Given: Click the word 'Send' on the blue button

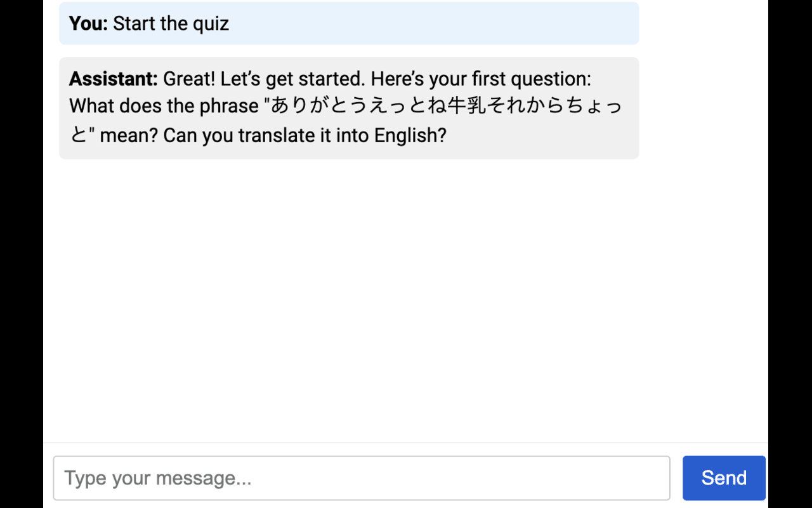Looking at the screenshot, I should click(723, 478).
